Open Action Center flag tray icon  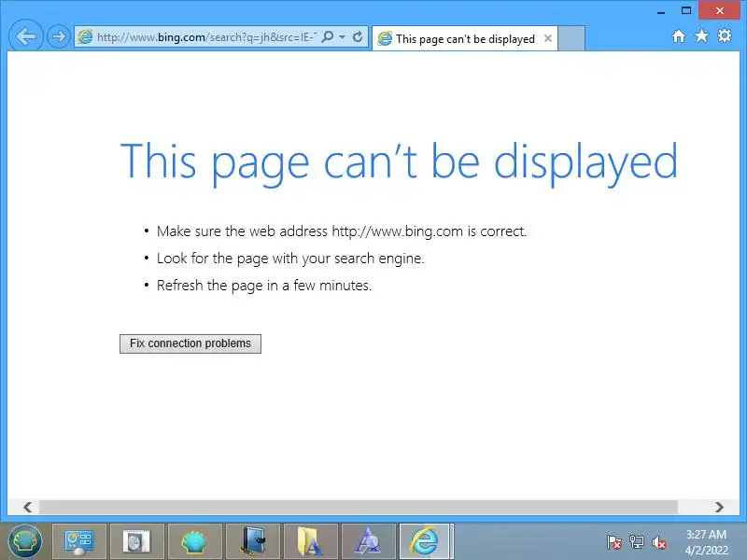coord(613,542)
